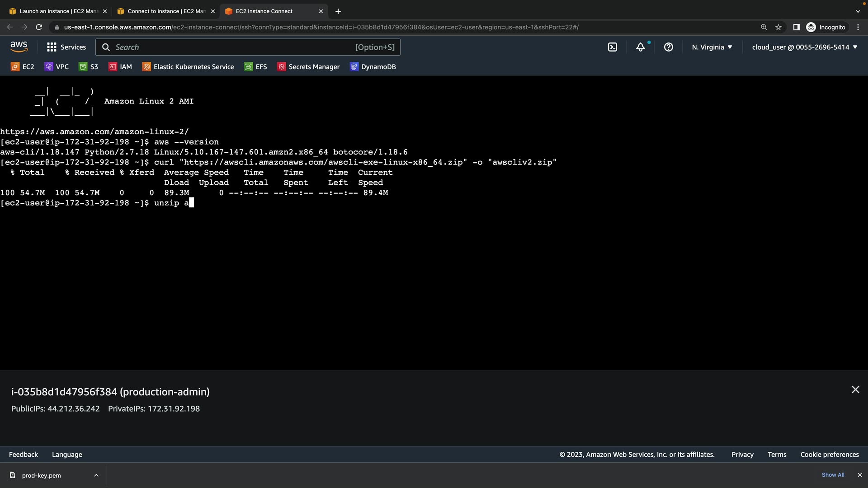Open the Services menu
Screen dimensions: 868x488
tap(66, 47)
